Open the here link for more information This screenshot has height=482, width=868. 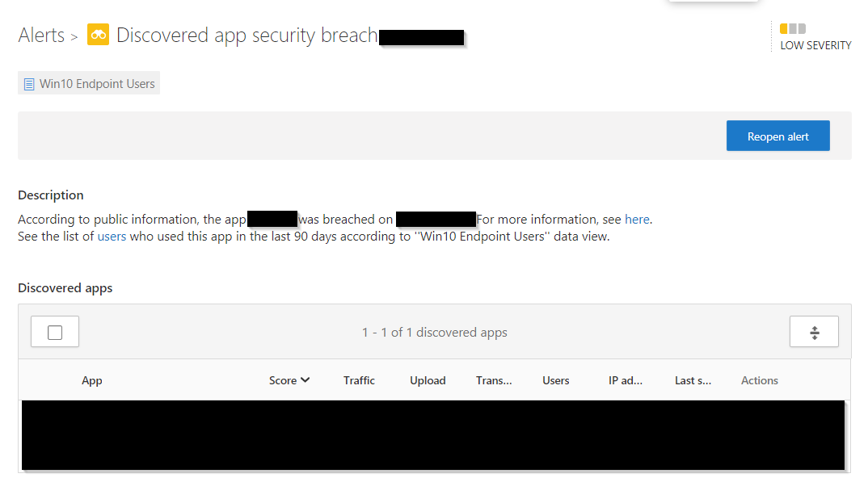pyautogui.click(x=637, y=219)
